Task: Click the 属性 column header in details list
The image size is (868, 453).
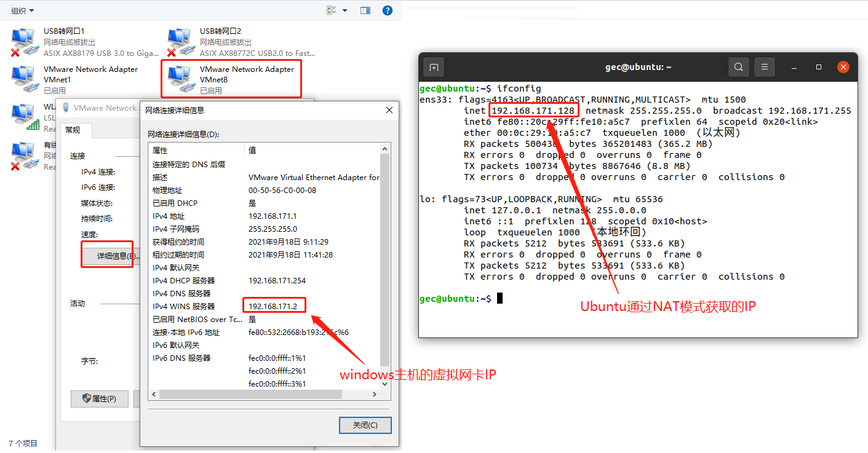Action: 196,151
